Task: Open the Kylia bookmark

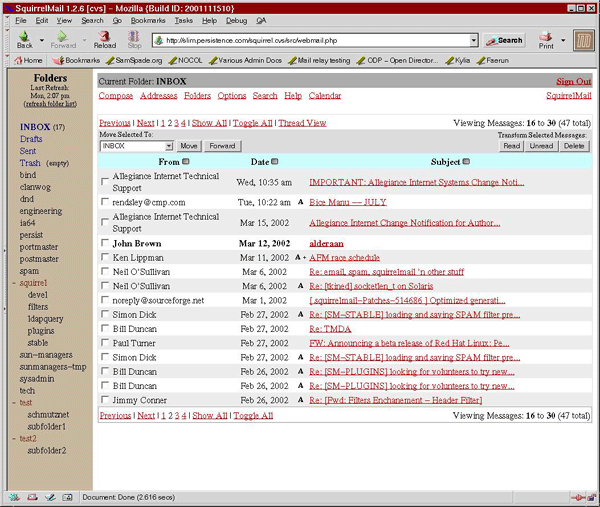Action: 458,60
